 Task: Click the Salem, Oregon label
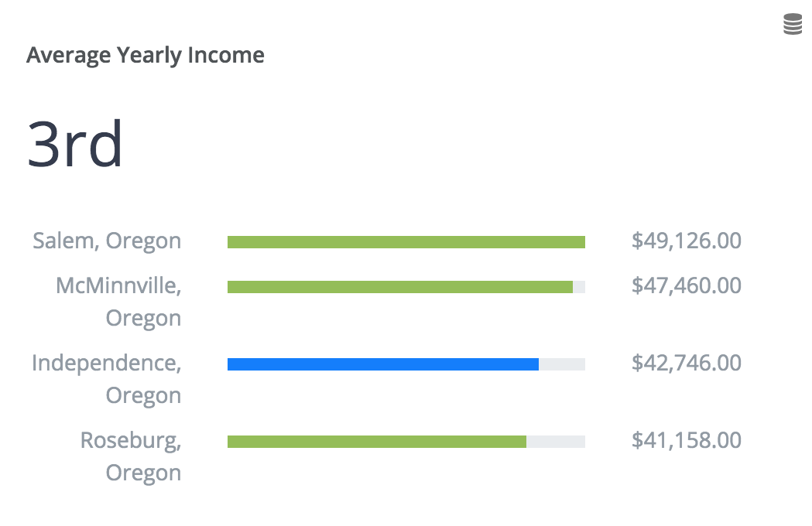(107, 241)
